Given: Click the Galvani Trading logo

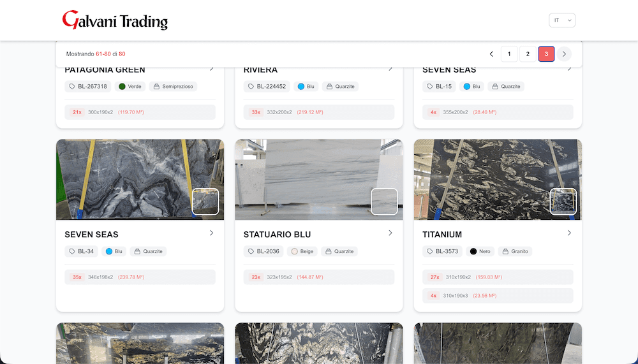Looking at the screenshot, I should tap(115, 20).
